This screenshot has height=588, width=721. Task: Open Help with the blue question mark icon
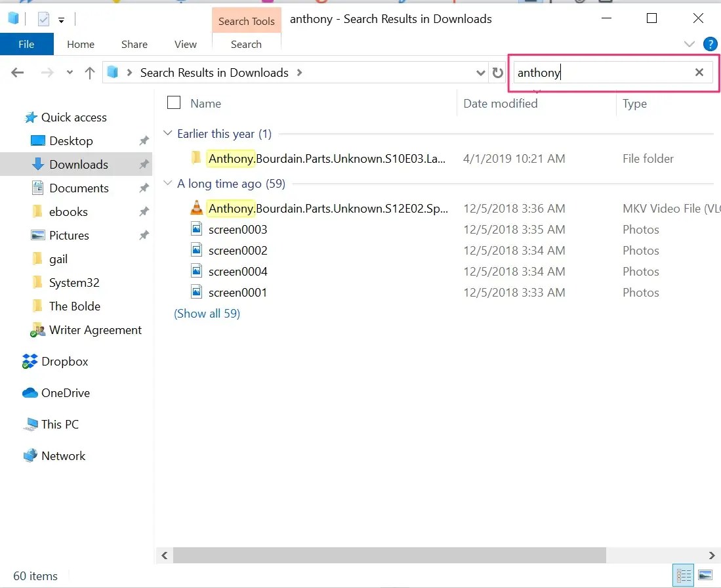tap(710, 44)
